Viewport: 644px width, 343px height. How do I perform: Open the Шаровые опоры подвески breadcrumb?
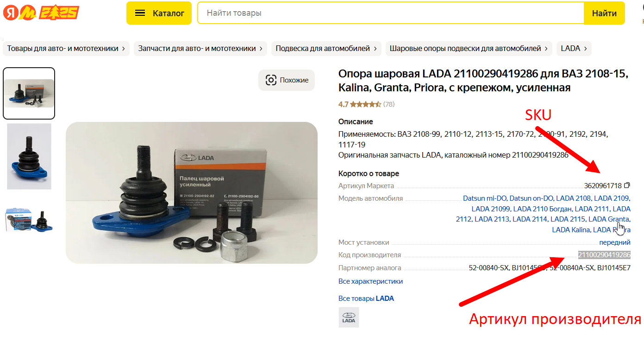tap(469, 48)
